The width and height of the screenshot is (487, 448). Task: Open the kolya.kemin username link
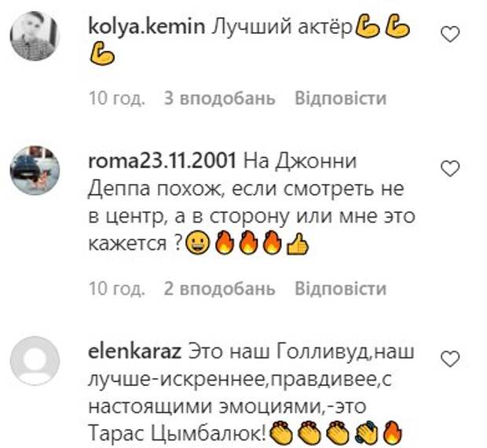(147, 27)
